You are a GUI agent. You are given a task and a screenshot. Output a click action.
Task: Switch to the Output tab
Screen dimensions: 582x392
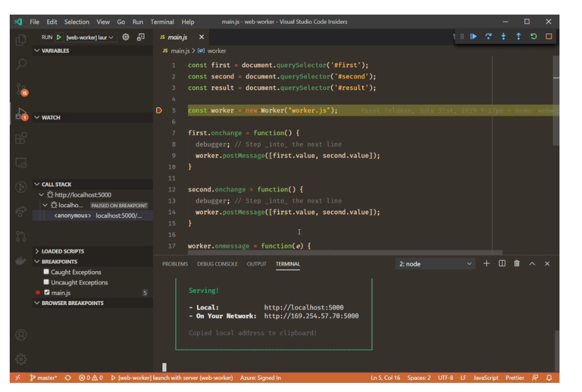coord(257,264)
